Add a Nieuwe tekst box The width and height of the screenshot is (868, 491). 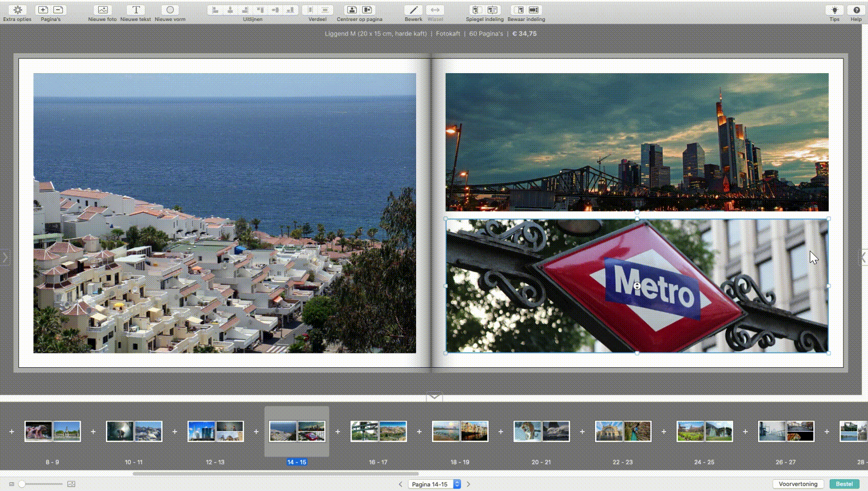(135, 10)
